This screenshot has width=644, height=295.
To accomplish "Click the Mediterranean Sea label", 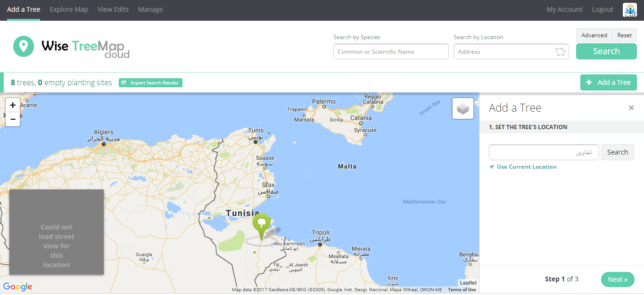I will (424, 202).
